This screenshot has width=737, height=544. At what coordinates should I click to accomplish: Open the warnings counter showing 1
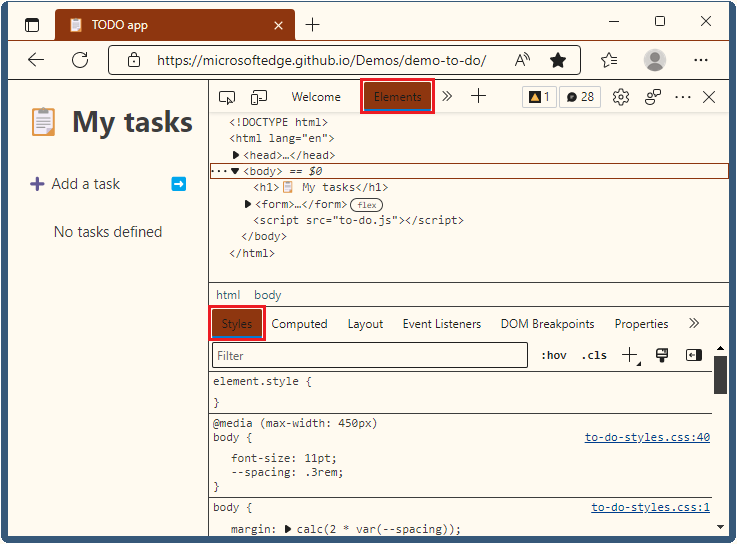539,97
